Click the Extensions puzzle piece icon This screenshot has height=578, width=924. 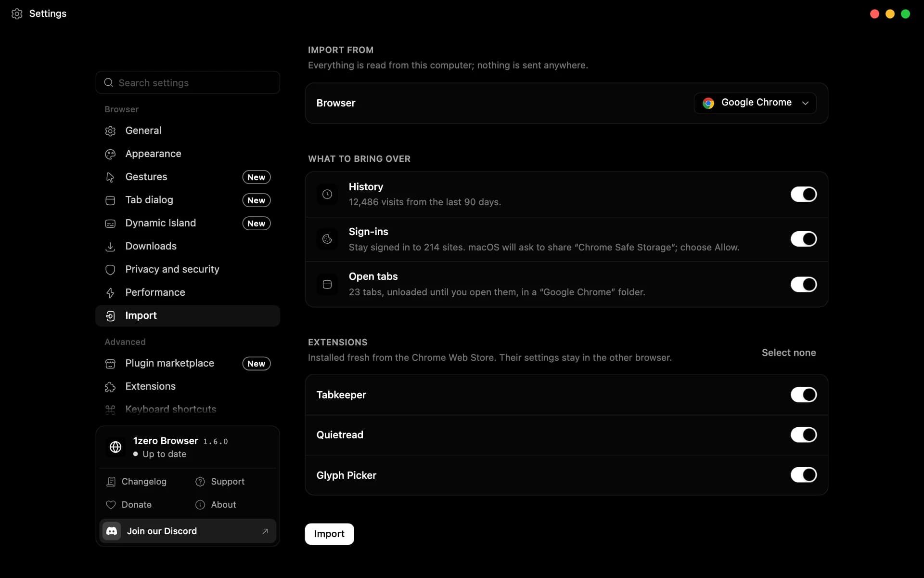coord(110,387)
